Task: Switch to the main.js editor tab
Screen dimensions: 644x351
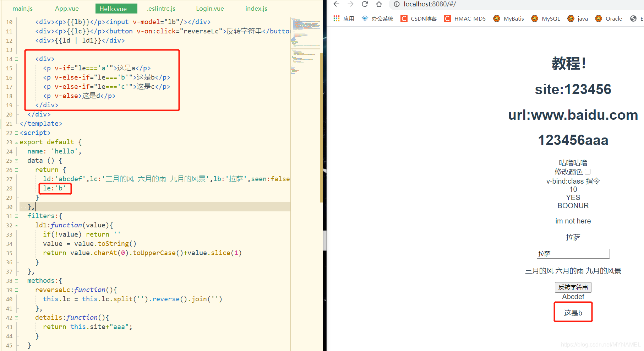Action: pos(23,9)
